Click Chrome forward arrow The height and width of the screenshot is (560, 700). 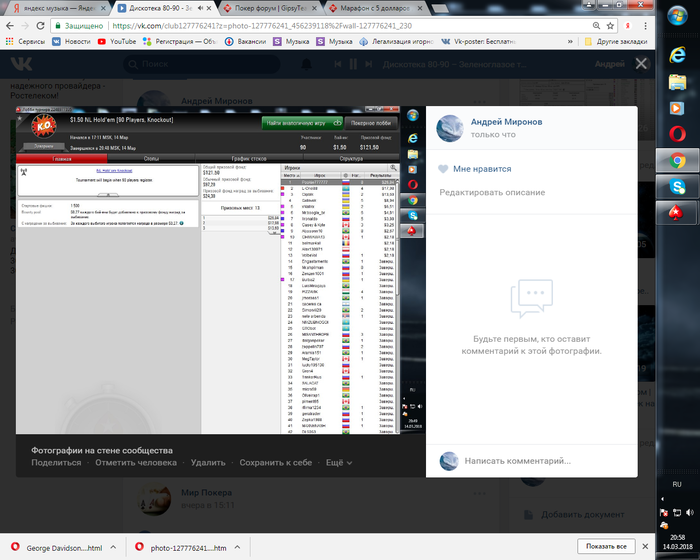point(25,26)
